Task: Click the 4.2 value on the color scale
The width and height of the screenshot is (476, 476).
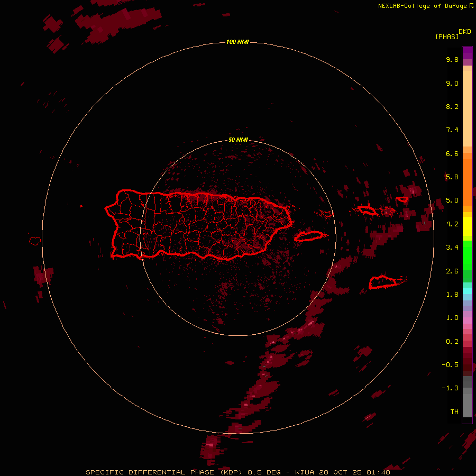Action: tap(452, 224)
